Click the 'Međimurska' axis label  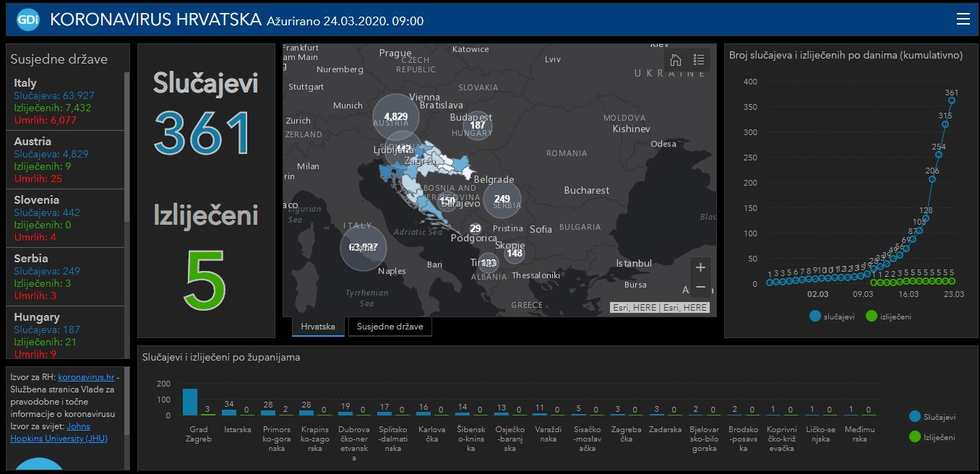859,434
